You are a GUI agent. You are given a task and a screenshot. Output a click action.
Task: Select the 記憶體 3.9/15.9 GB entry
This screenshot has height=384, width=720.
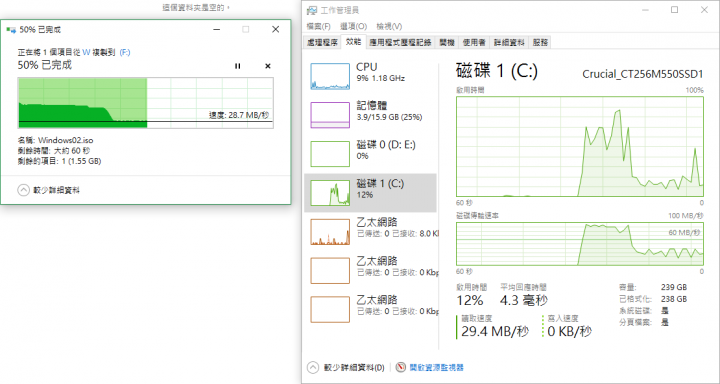[x=370, y=115]
